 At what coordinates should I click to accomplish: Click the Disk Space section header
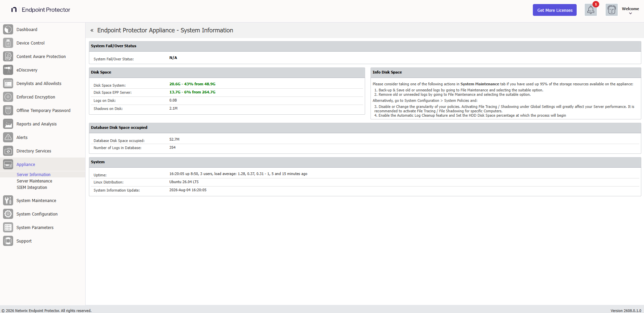(101, 72)
